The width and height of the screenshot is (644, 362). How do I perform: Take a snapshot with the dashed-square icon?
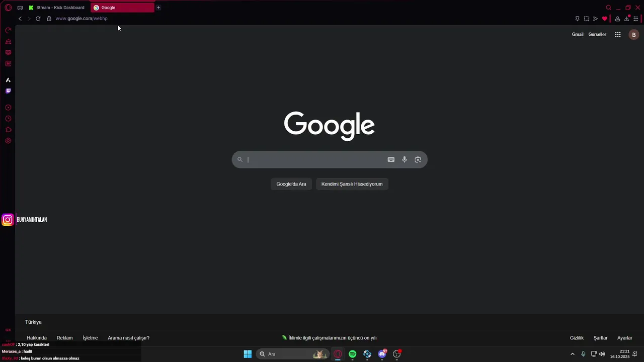[586, 19]
